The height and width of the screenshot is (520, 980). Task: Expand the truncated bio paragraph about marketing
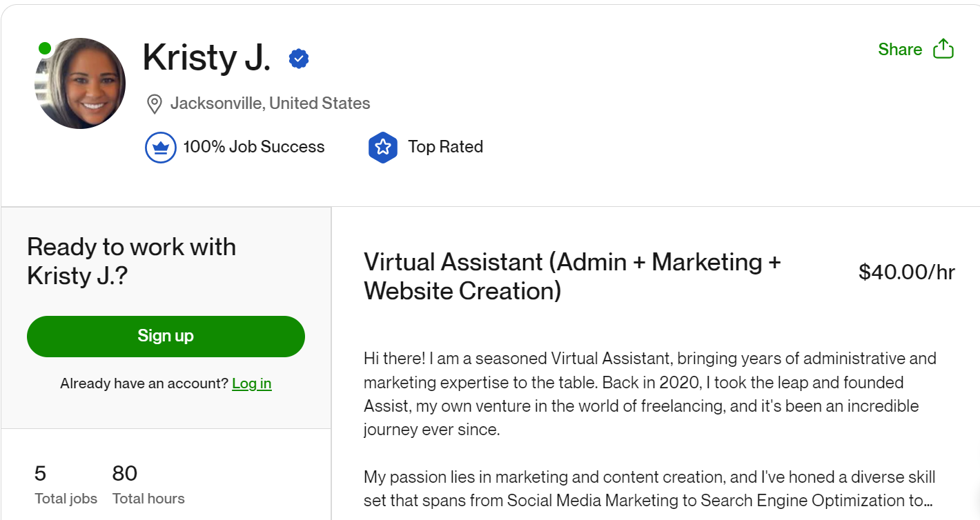649,489
